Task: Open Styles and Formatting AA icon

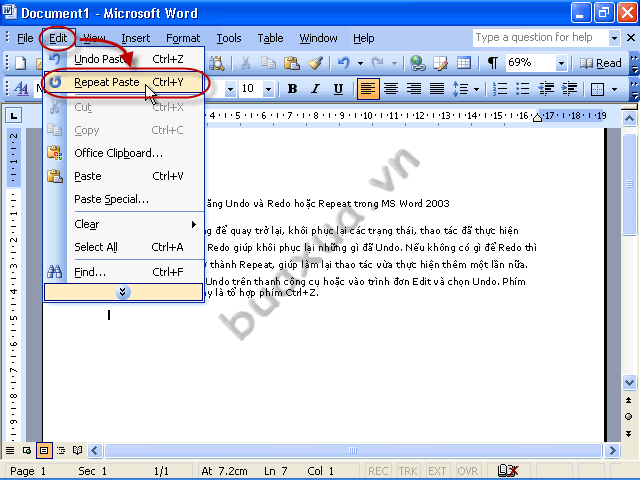Action: [x=21, y=89]
